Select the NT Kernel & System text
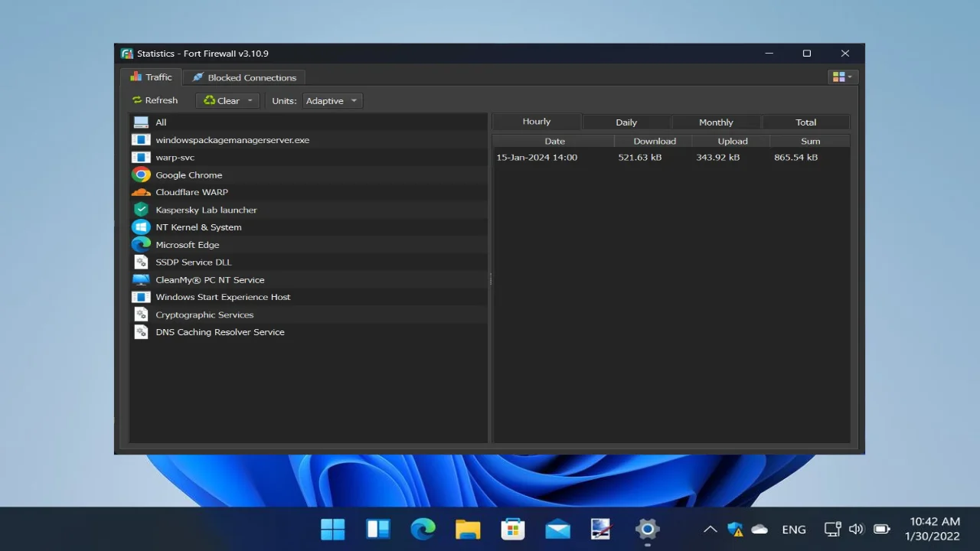980x551 pixels. pyautogui.click(x=199, y=227)
